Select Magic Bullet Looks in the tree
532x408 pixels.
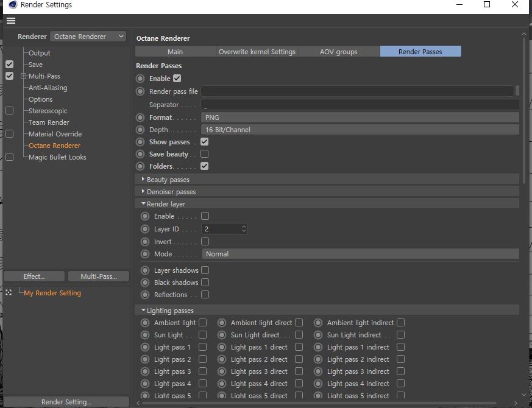coord(57,157)
